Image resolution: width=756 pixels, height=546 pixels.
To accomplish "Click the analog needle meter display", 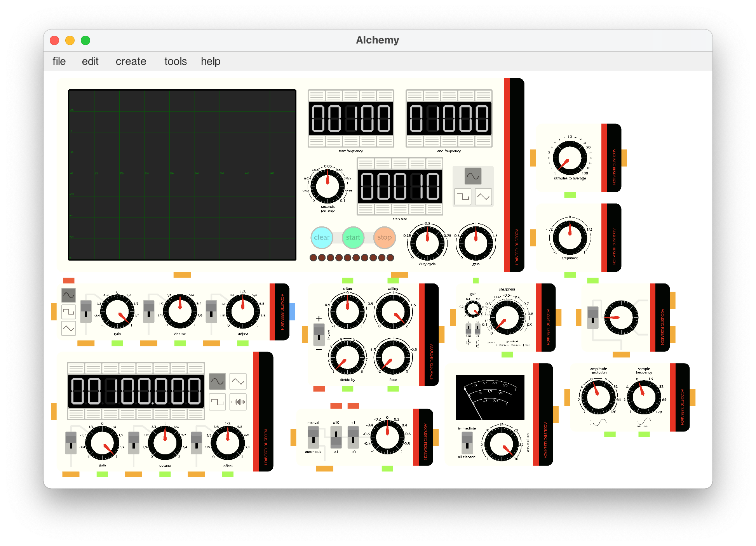I will point(490,397).
